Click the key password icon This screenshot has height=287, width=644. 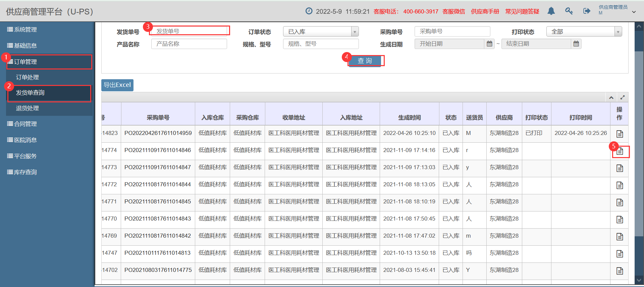(569, 11)
